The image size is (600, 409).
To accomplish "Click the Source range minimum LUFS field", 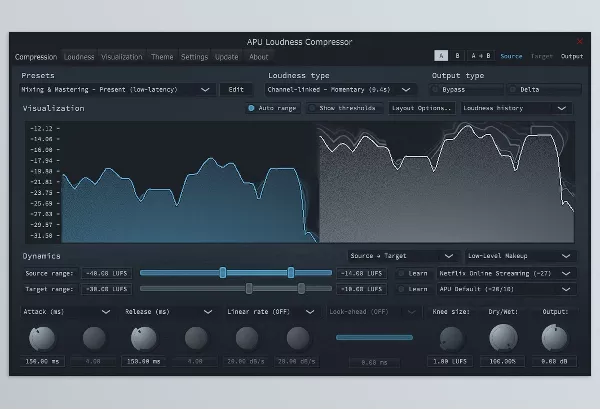I will click(x=107, y=274).
